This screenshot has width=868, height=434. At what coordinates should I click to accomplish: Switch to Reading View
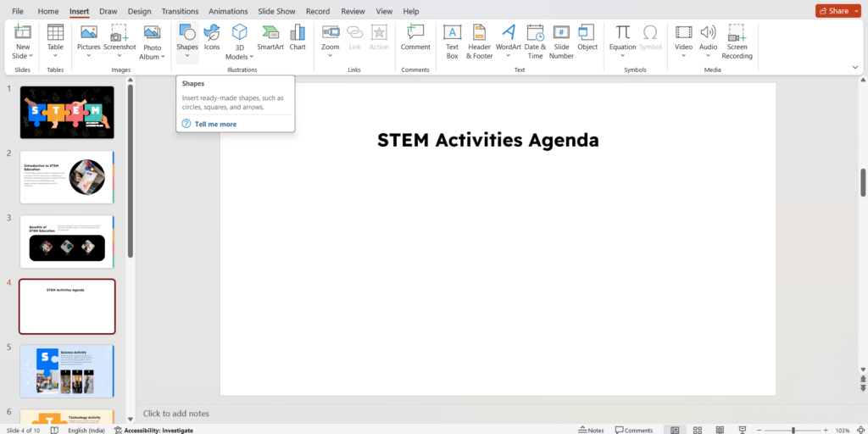click(721, 430)
